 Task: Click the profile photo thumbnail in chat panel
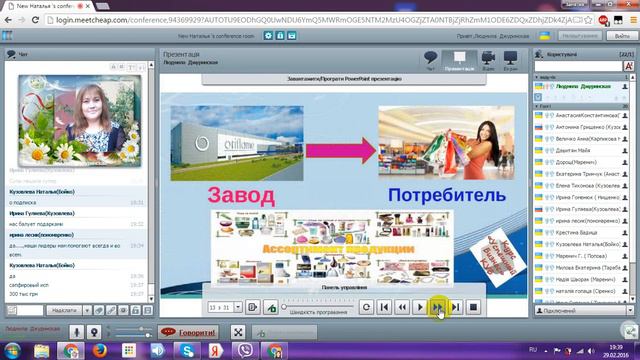click(x=80, y=121)
